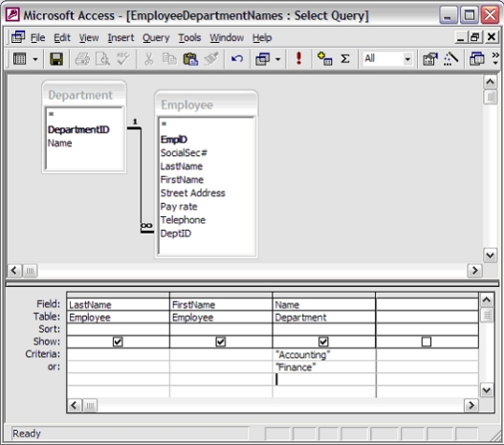Click the "Accounting" criteria cell
The image size is (504, 445).
tap(324, 355)
